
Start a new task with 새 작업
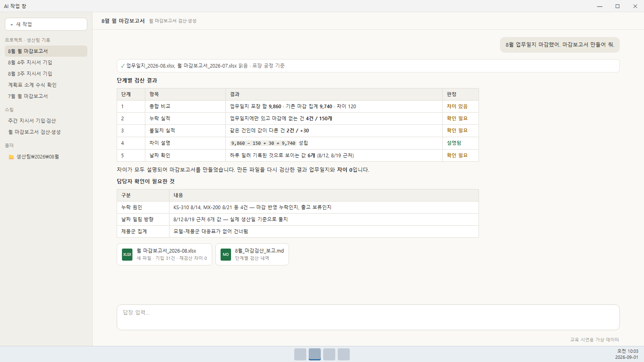pos(46,24)
